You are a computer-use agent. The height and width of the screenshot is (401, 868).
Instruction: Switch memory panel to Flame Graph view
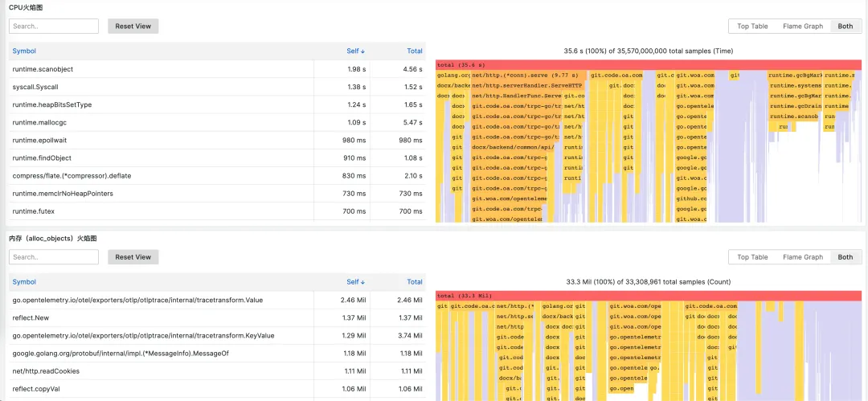[x=803, y=257]
